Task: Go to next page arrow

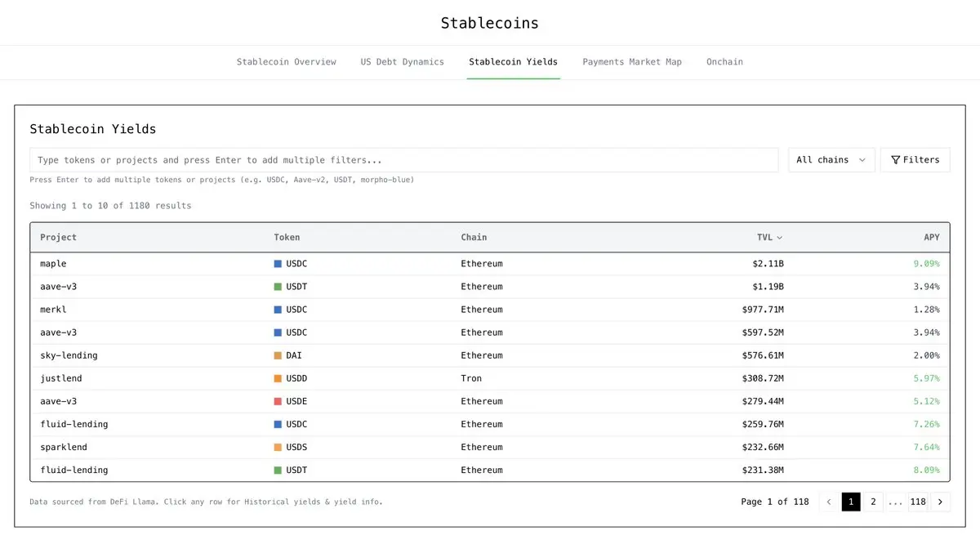Action: pos(941,502)
